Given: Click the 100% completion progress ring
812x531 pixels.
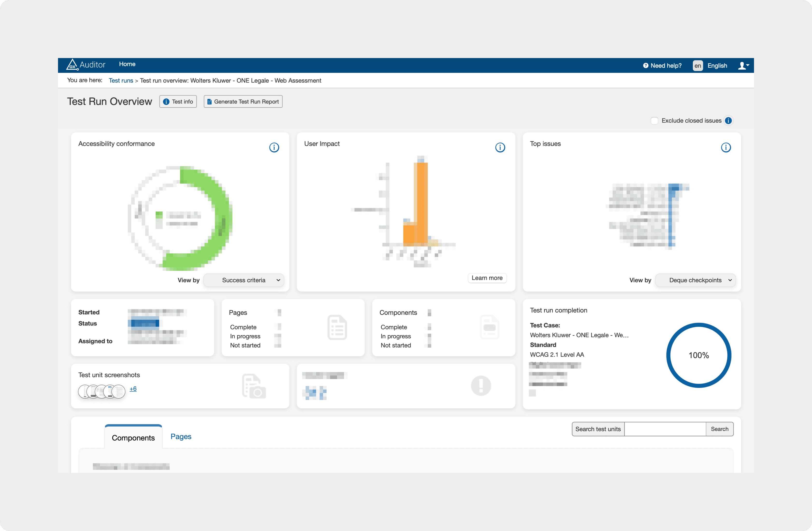Looking at the screenshot, I should [x=698, y=355].
